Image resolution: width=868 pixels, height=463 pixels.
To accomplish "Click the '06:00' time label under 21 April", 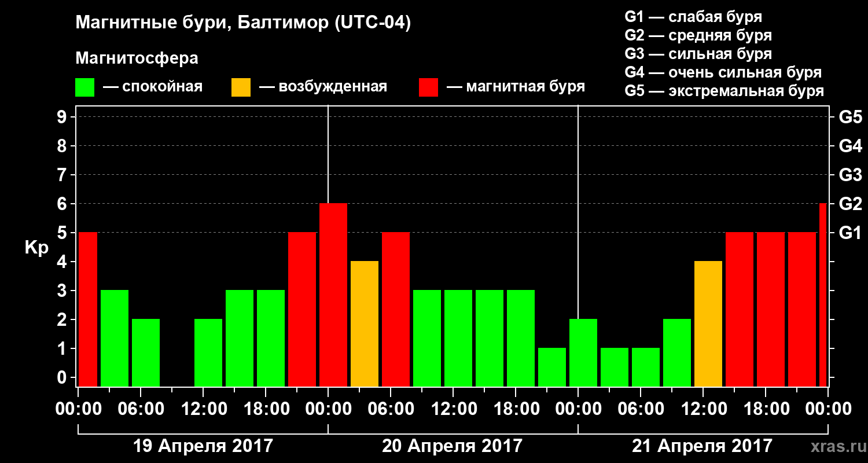I will [x=640, y=409].
